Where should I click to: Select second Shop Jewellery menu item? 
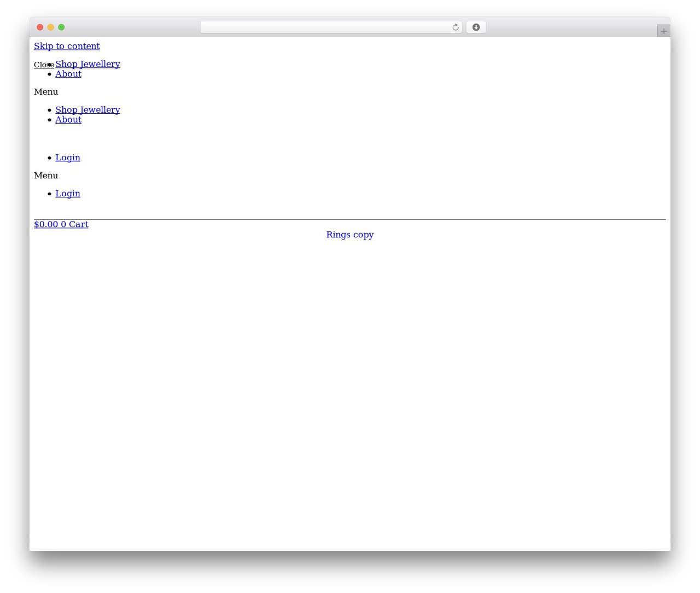[87, 110]
